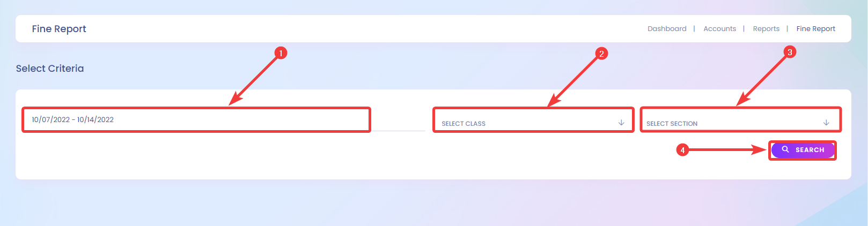Click the red annotation marker numbered 2

(x=601, y=54)
